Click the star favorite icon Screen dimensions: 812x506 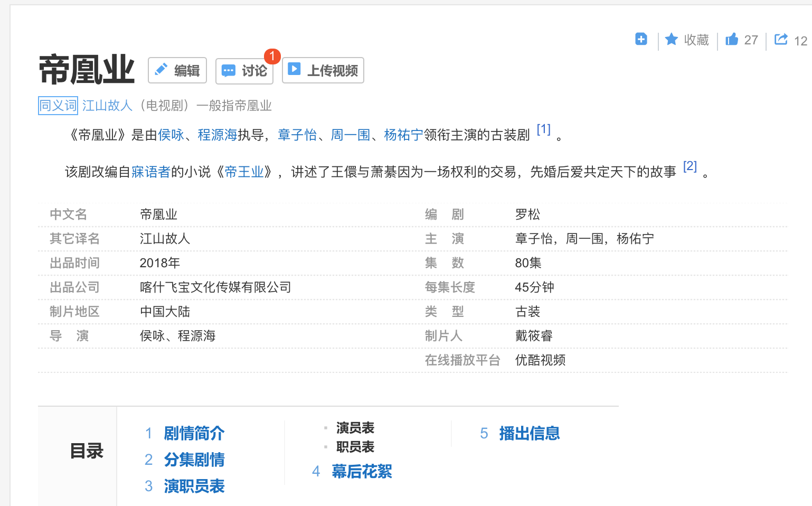672,39
